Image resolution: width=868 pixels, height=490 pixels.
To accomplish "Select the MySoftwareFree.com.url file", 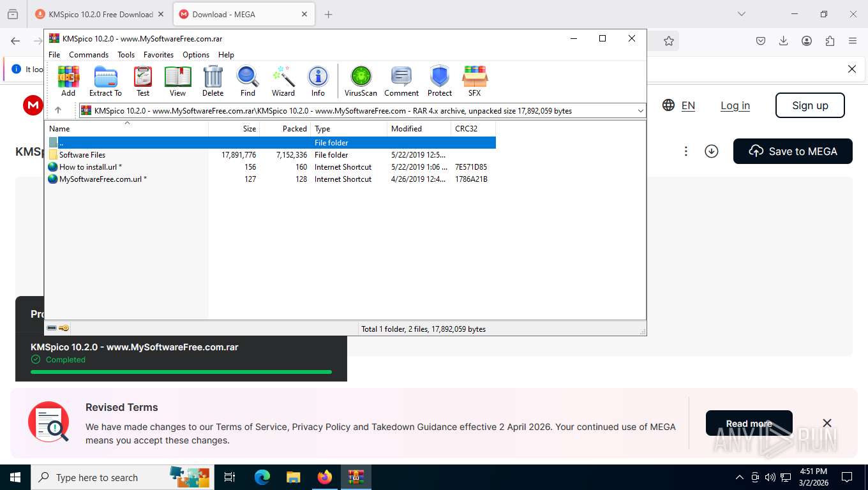I will pyautogui.click(x=271, y=179).
